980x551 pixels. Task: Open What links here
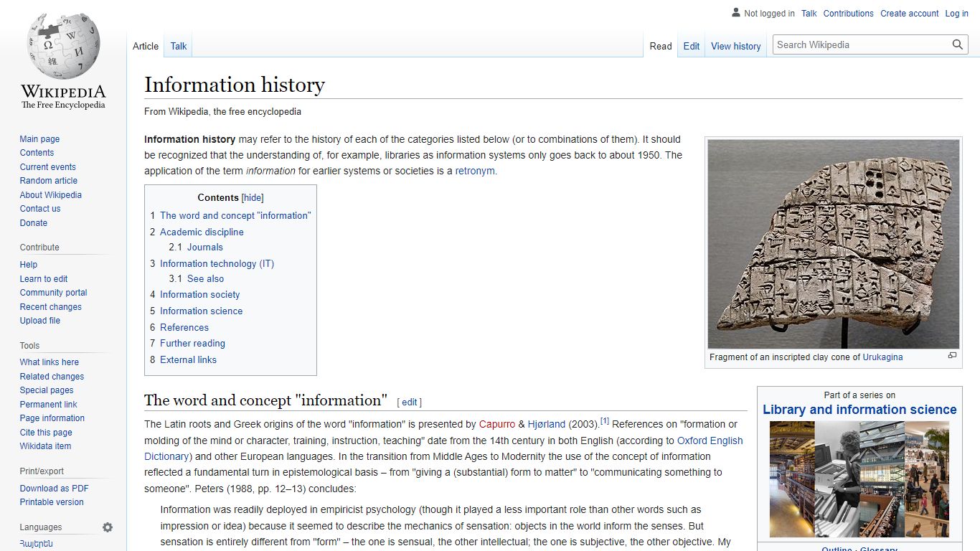click(49, 362)
